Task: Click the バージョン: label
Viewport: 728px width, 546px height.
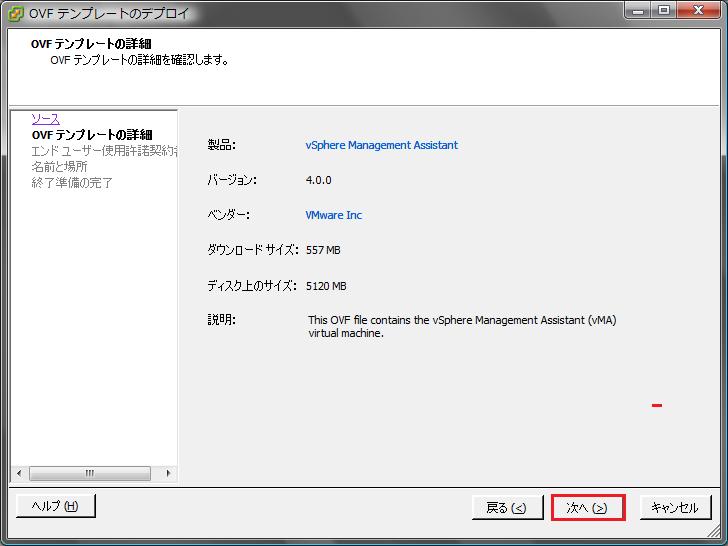Action: point(232,180)
